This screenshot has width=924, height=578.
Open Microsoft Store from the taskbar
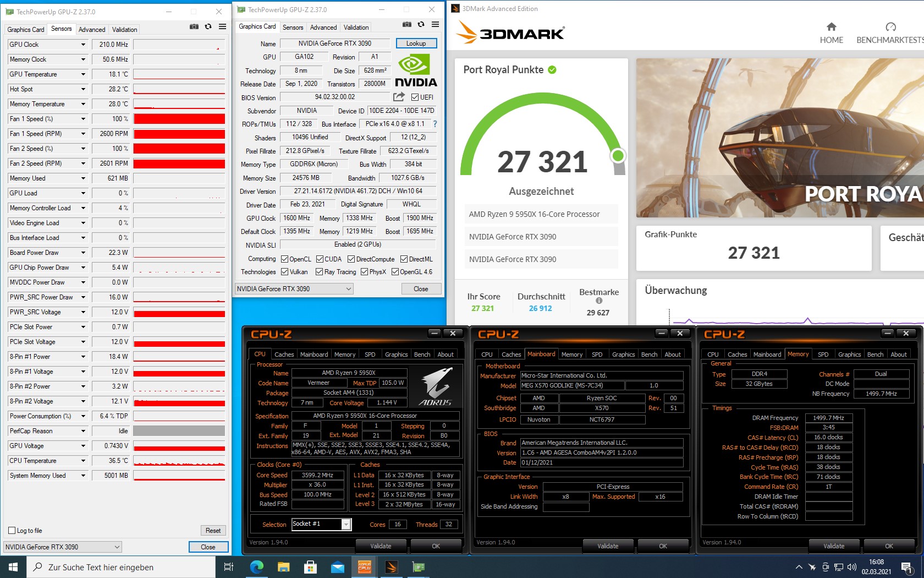click(310, 567)
